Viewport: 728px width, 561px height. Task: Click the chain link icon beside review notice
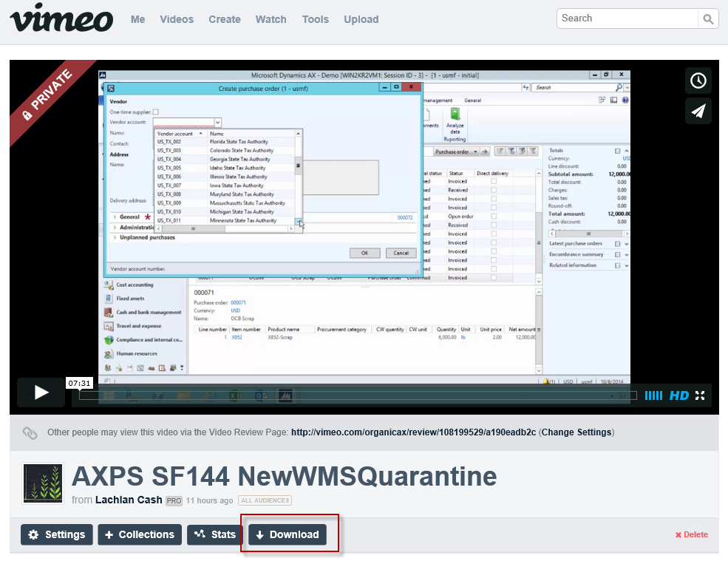point(30,432)
